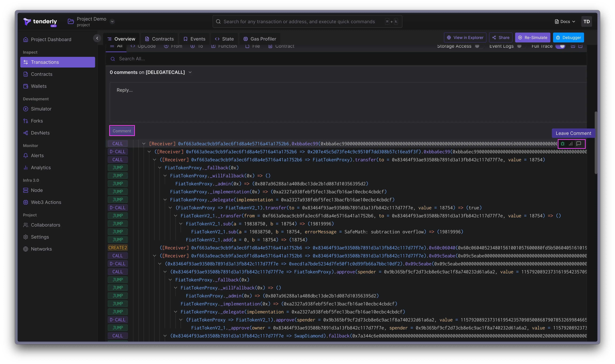This screenshot has height=364, width=615.
Task: Open the Docs dropdown
Action: point(565,22)
